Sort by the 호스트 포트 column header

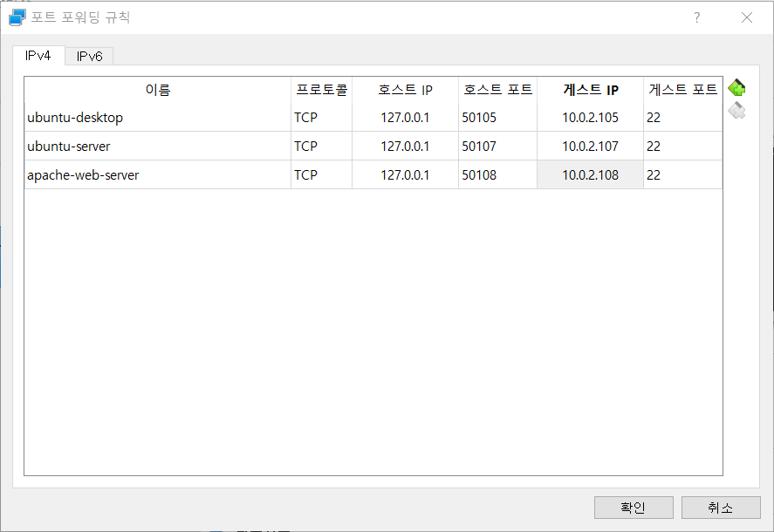497,90
